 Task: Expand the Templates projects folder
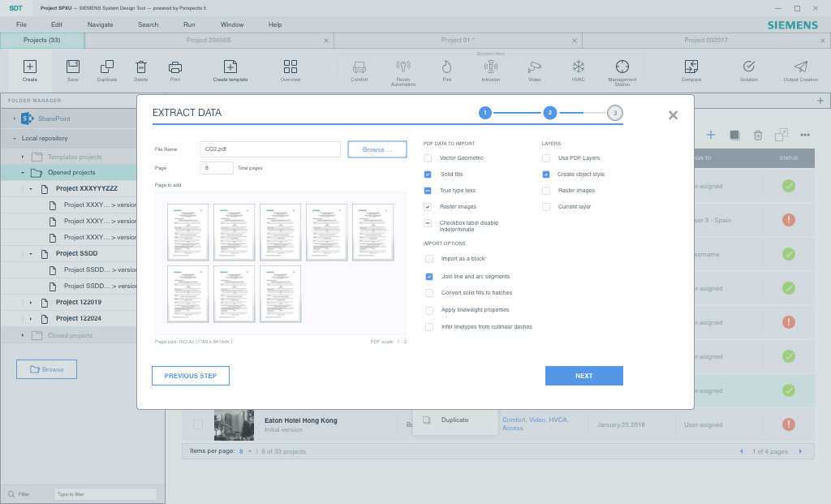click(22, 157)
